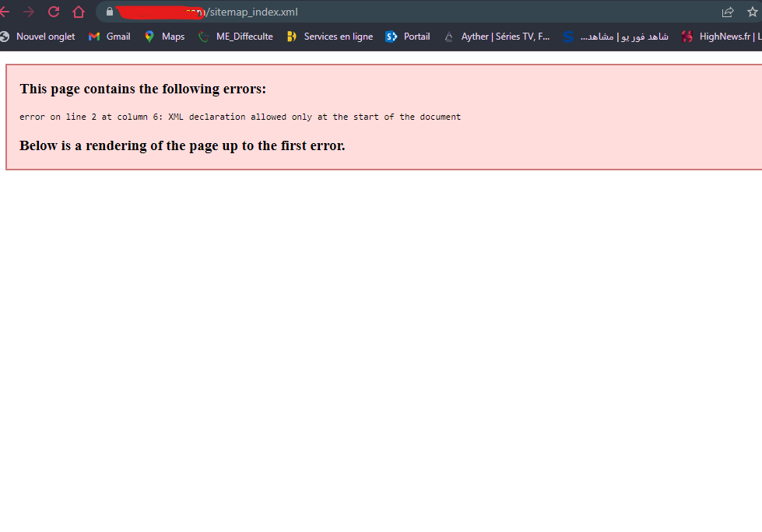This screenshot has height=532, width=762.
Task: Click 'Below is a rendering' heading
Action: [182, 145]
